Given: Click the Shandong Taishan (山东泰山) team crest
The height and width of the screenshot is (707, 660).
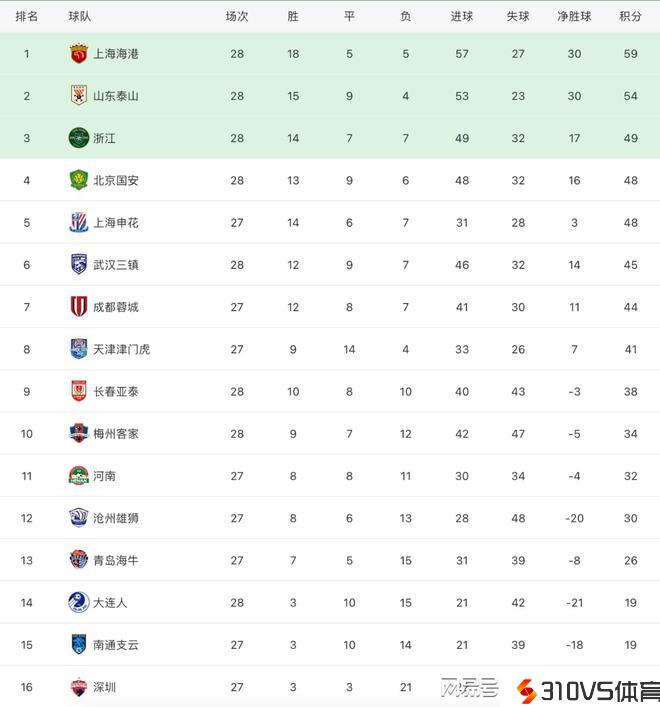Looking at the screenshot, I should point(79,96).
